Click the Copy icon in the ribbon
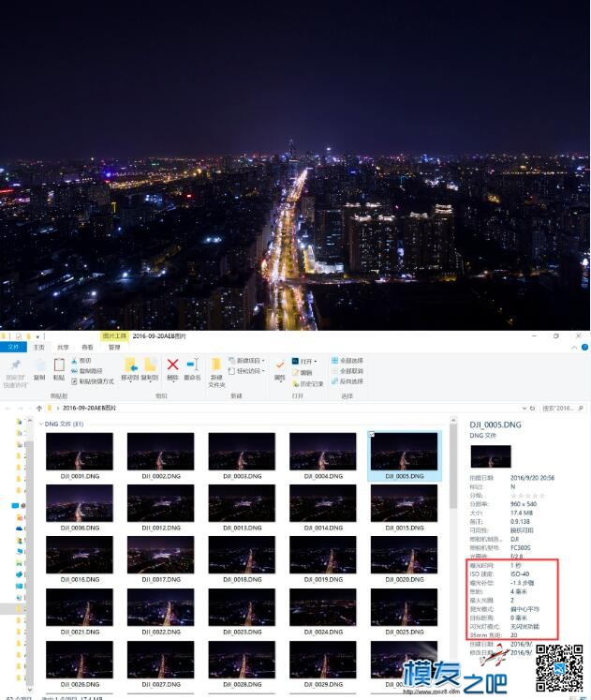The width and height of the screenshot is (591, 700). 40,365
